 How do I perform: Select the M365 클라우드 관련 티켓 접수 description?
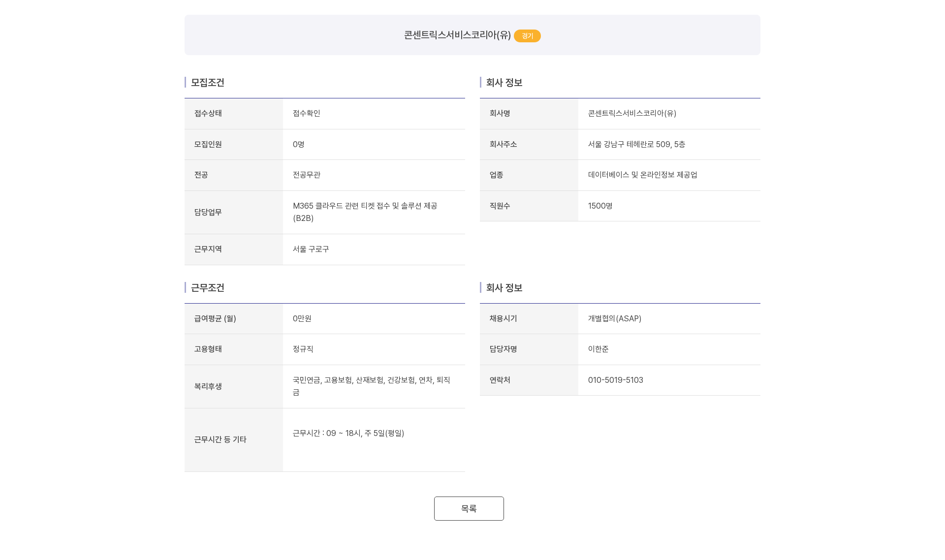pos(365,212)
